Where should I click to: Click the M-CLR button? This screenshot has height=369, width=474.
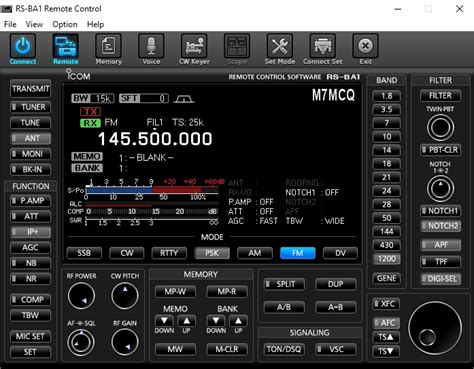pos(227,349)
